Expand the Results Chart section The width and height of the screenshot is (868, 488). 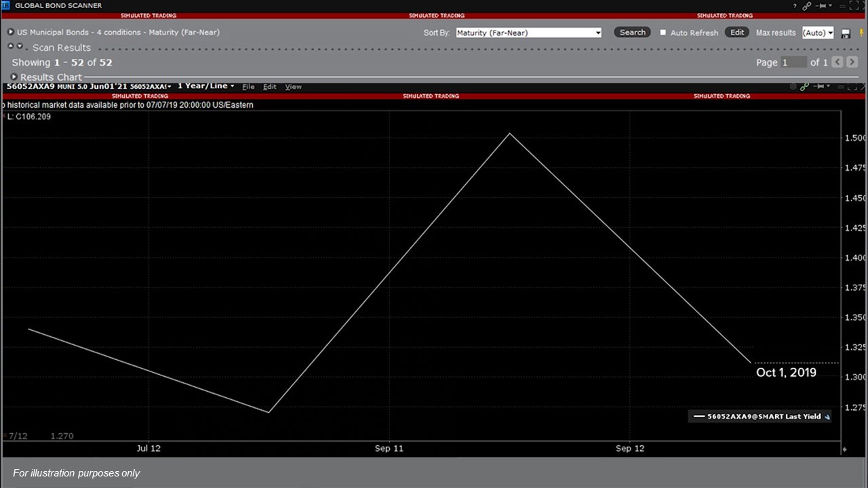point(14,77)
